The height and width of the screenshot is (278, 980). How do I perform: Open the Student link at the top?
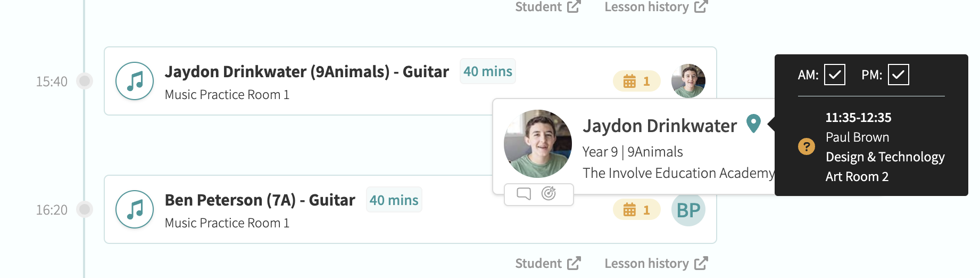point(548,7)
